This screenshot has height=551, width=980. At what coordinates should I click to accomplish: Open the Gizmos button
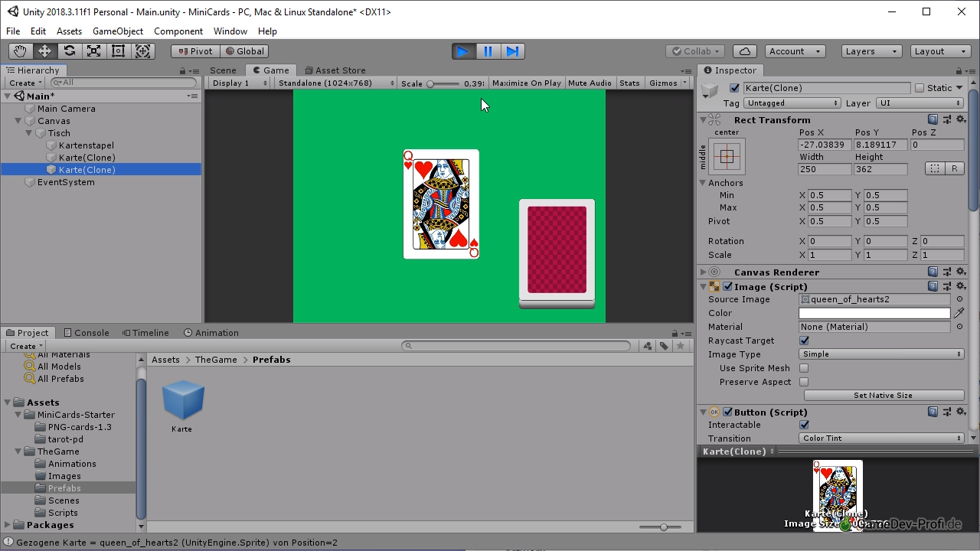point(662,83)
